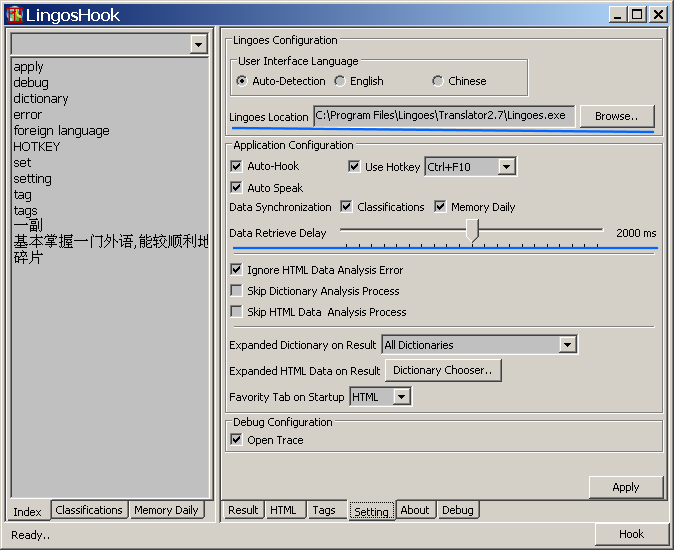Viewport: 674px width, 550px height.
Task: Open the Ctrl+F10 hotkey dropdown
Action: (506, 167)
